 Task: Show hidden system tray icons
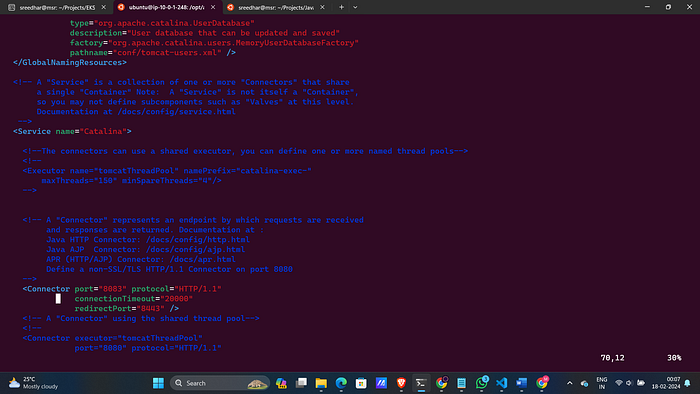570,383
